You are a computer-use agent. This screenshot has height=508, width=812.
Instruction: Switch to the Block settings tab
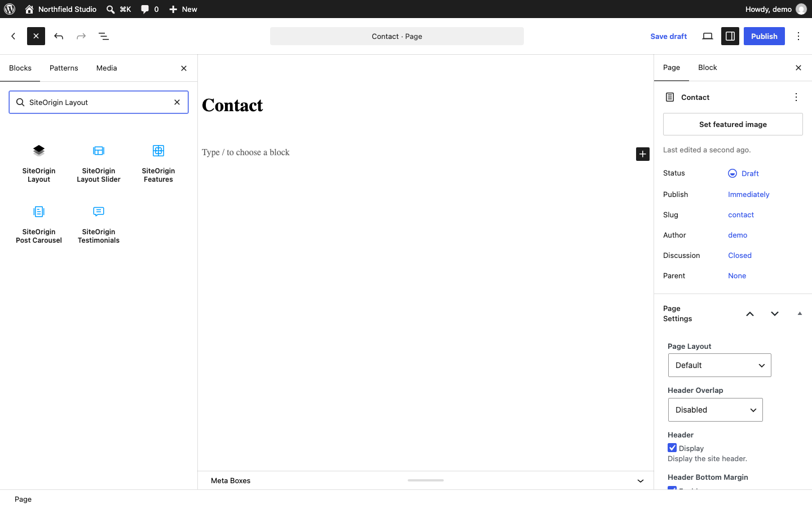point(708,68)
